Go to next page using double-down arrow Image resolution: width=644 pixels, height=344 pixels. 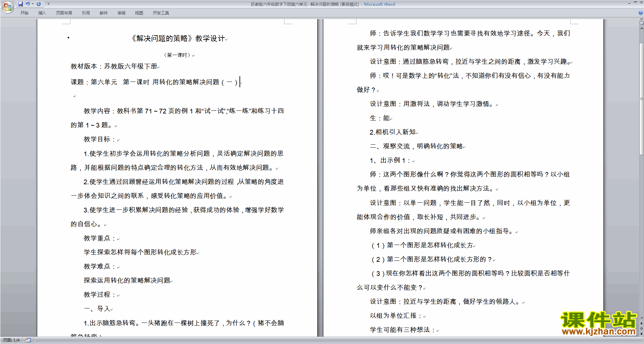click(641, 334)
